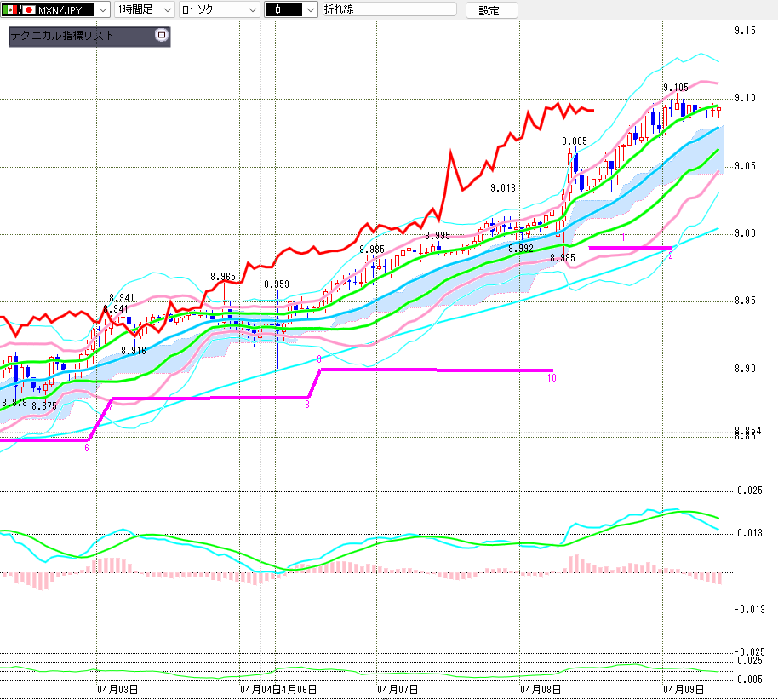The height and width of the screenshot is (700, 778).
Task: Open the 1時間足 timeframe dropdown
Action: click(166, 10)
